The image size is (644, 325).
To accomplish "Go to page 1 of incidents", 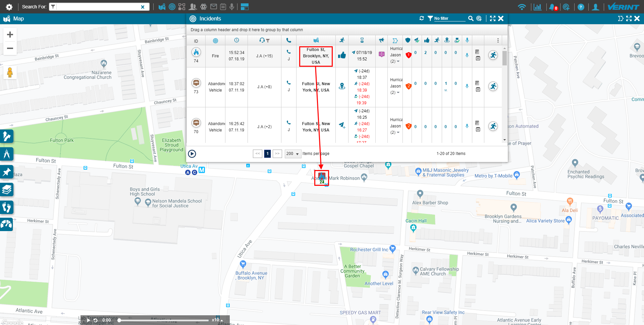I will [x=267, y=154].
